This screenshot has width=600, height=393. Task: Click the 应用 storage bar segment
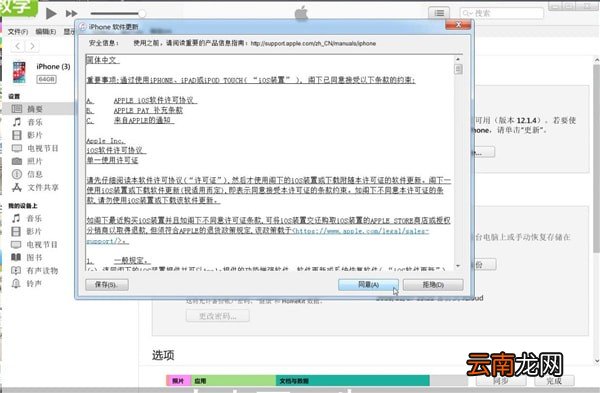pos(233,381)
